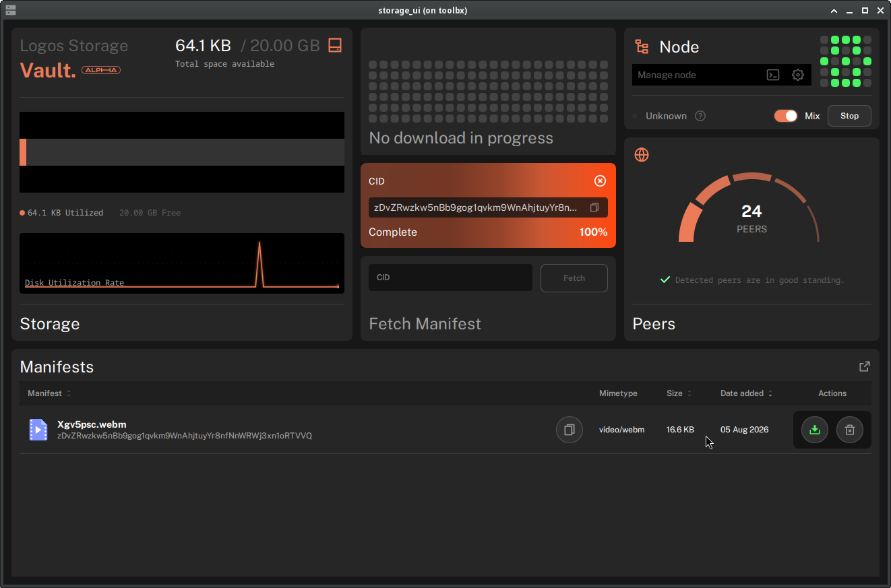891x588 pixels.
Task: Copy the CID in the download card
Action: coord(594,207)
